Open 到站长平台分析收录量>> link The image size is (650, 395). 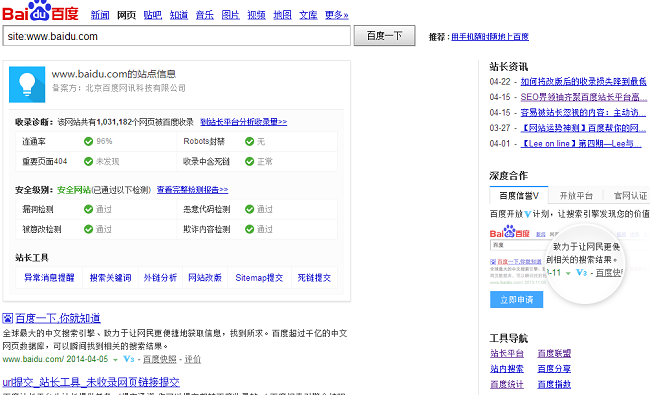243,122
